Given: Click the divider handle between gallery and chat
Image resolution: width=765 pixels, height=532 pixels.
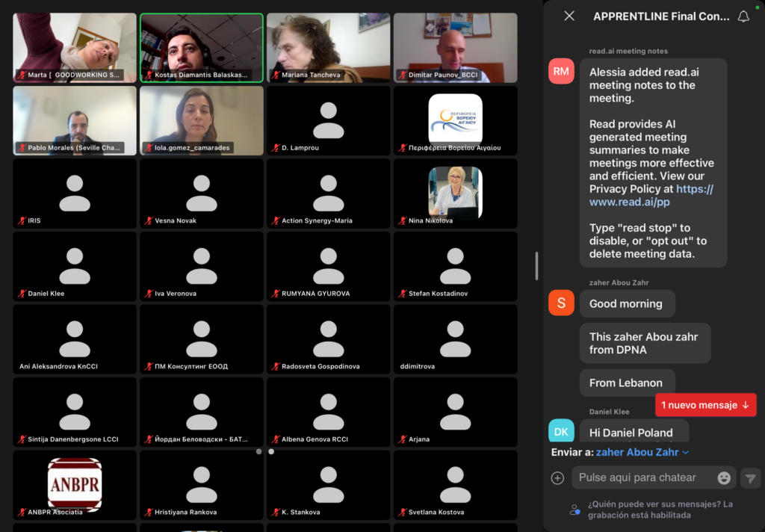Looking at the screenshot, I should click(536, 266).
